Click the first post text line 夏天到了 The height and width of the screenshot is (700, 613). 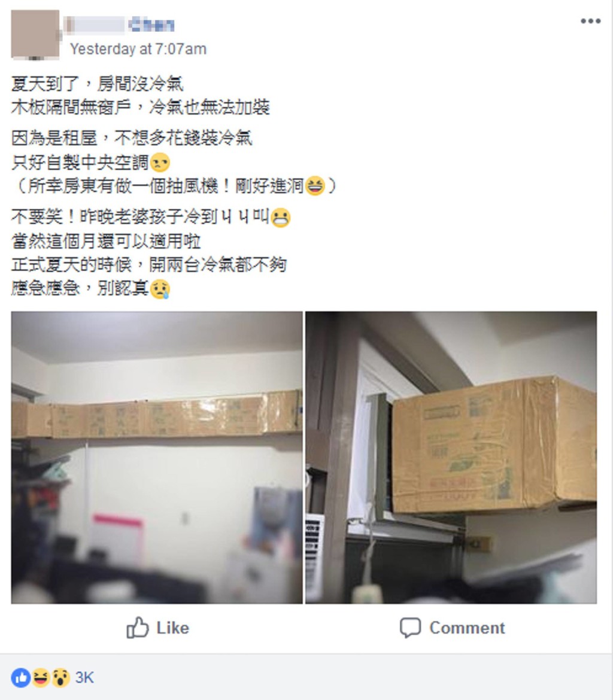pyautogui.click(x=97, y=84)
